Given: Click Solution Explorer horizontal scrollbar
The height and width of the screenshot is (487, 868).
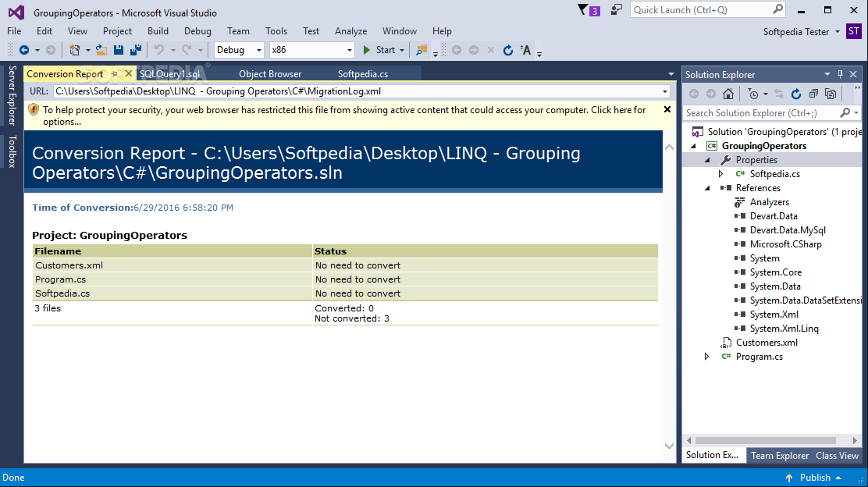Looking at the screenshot, I should click(765, 440).
